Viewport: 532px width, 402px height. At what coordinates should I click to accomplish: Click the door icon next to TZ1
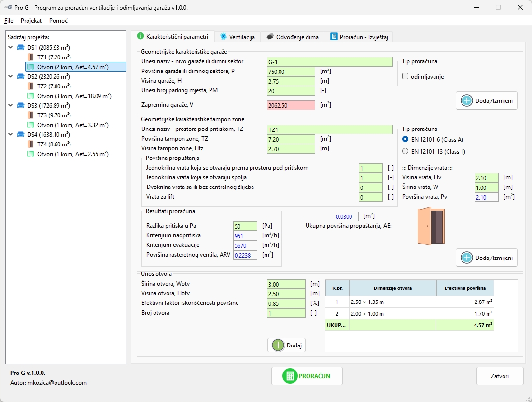click(30, 57)
